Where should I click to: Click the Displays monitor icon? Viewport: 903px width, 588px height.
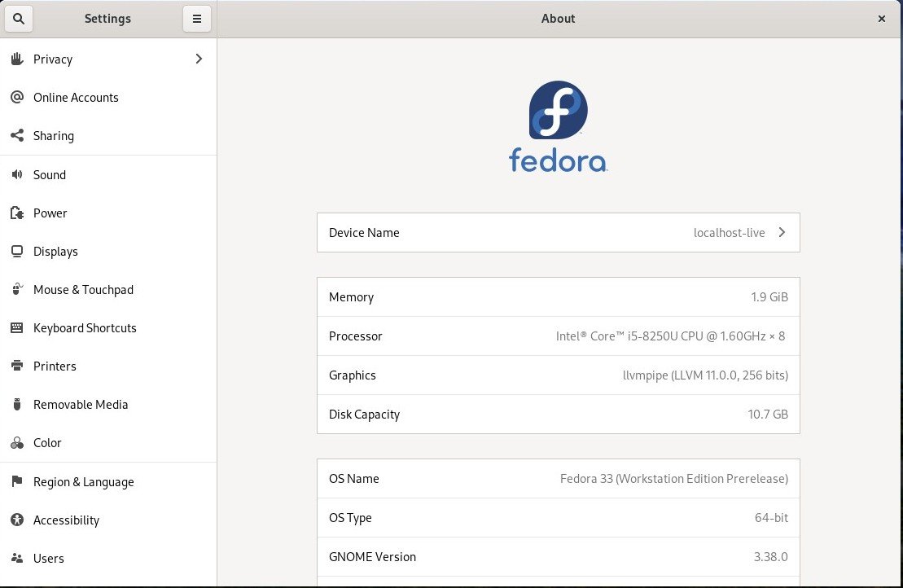pyautogui.click(x=17, y=251)
